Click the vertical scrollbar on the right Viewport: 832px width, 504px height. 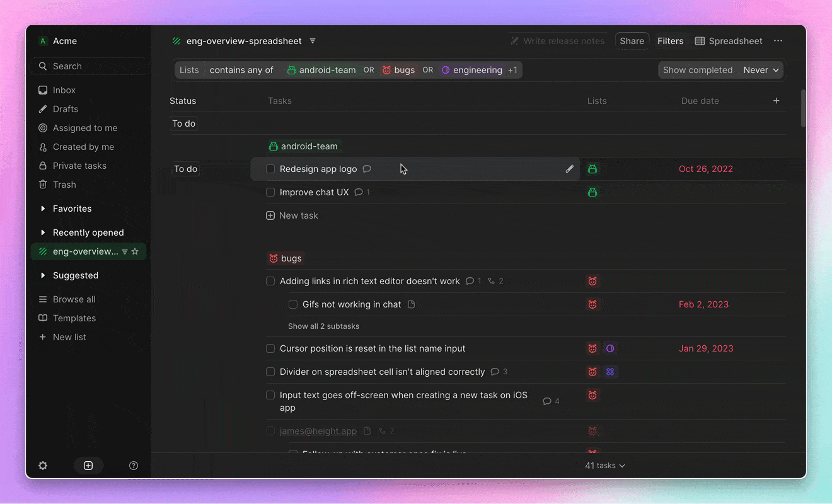click(803, 108)
